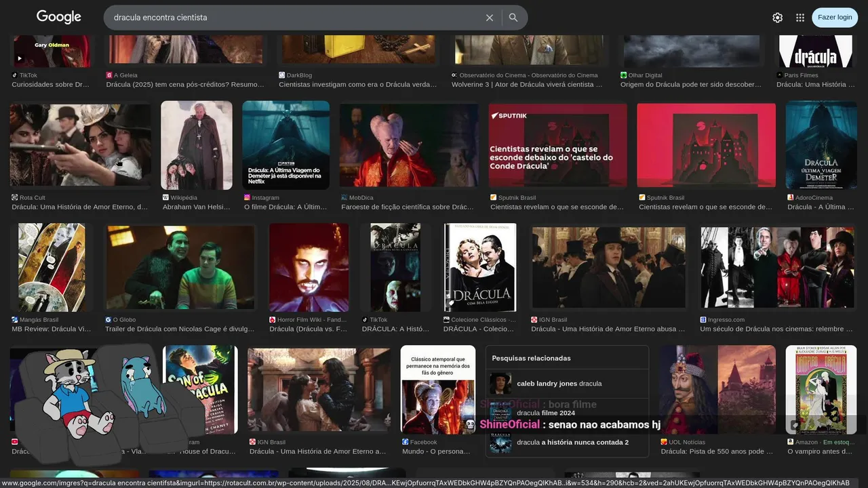The image size is (868, 488).
Task: Open the Rota Cult Drácula thumbnail
Action: click(80, 145)
